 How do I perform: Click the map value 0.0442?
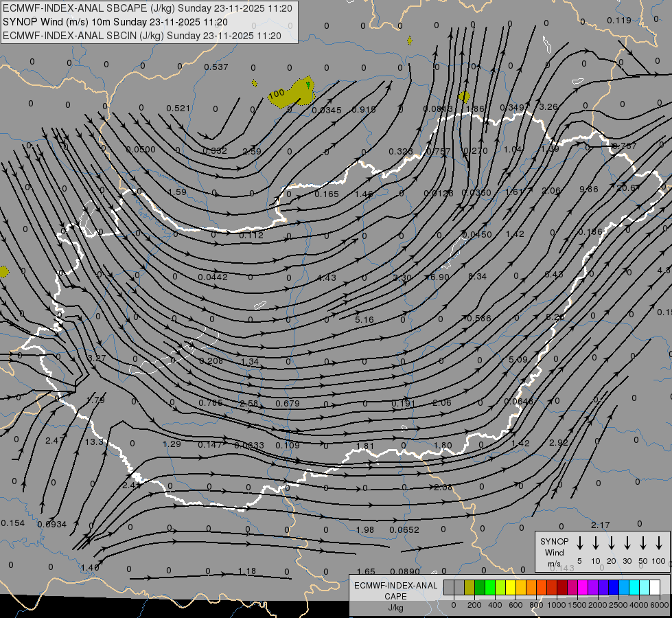coord(213,277)
